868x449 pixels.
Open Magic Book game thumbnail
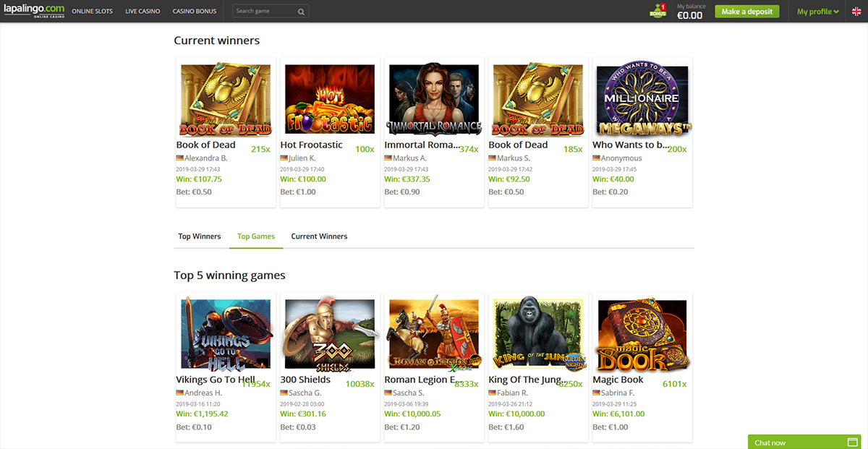[642, 335]
